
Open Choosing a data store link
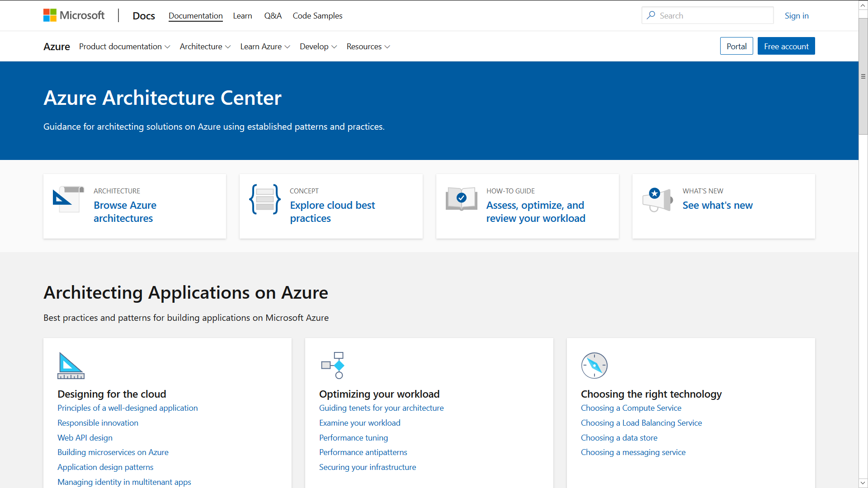pos(619,438)
